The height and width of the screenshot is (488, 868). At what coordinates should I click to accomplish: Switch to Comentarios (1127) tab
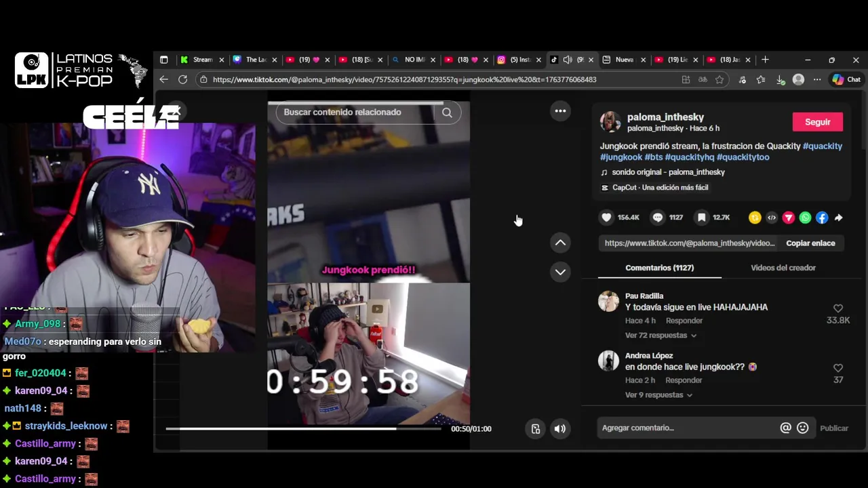(x=659, y=268)
